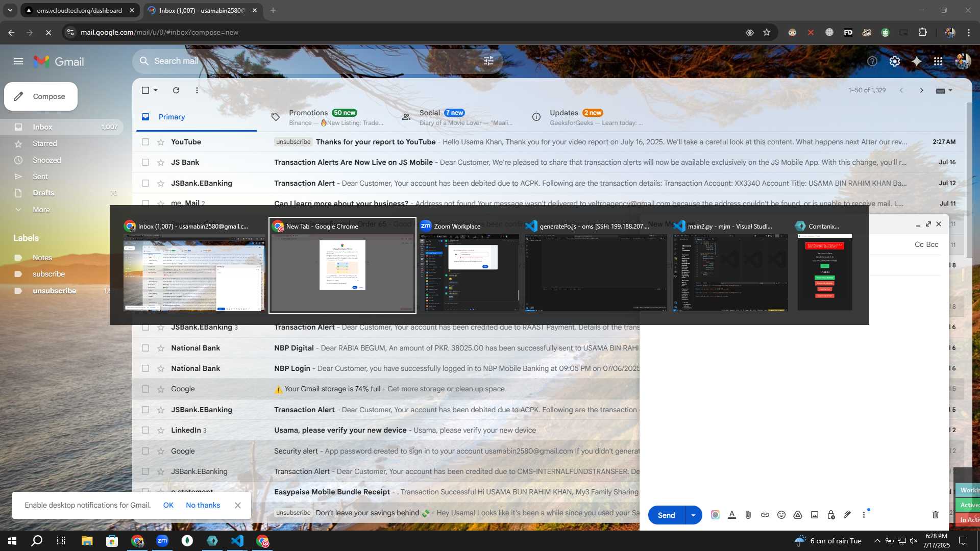Star the YouTube email
Viewport: 980px width, 551px height.
coord(161,142)
